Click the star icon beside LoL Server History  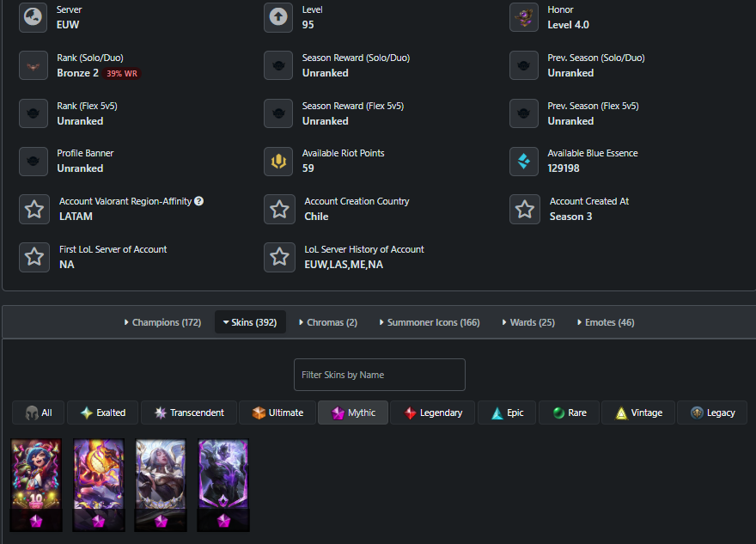pos(279,257)
